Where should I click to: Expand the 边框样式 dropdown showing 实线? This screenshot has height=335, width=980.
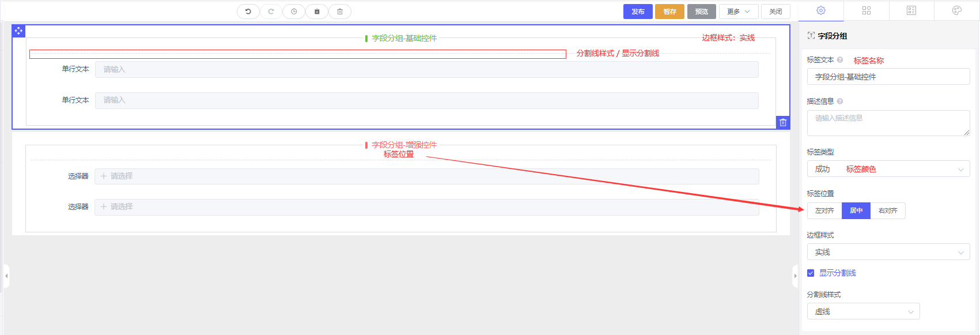[888, 252]
